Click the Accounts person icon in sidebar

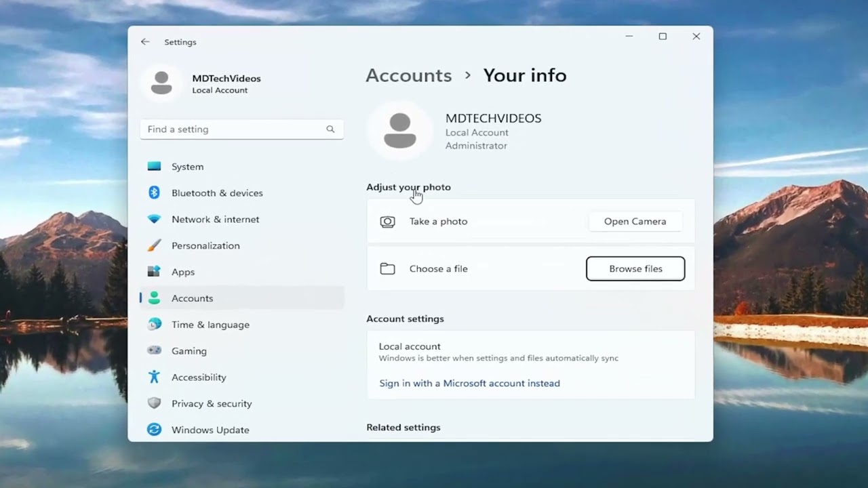tap(155, 298)
